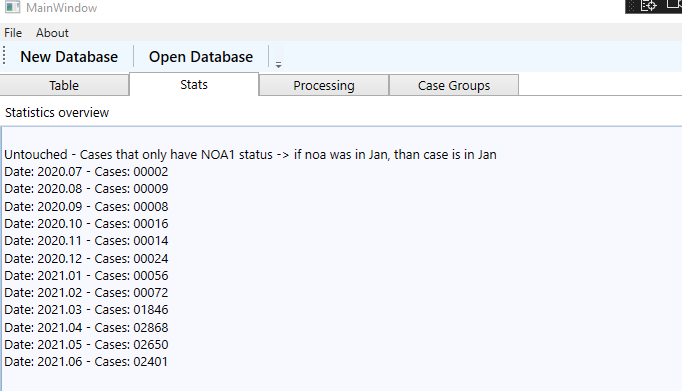The height and width of the screenshot is (391, 682).
Task: Click the line Date: 2020.12 - Cases: 00024
Action: (x=86, y=258)
